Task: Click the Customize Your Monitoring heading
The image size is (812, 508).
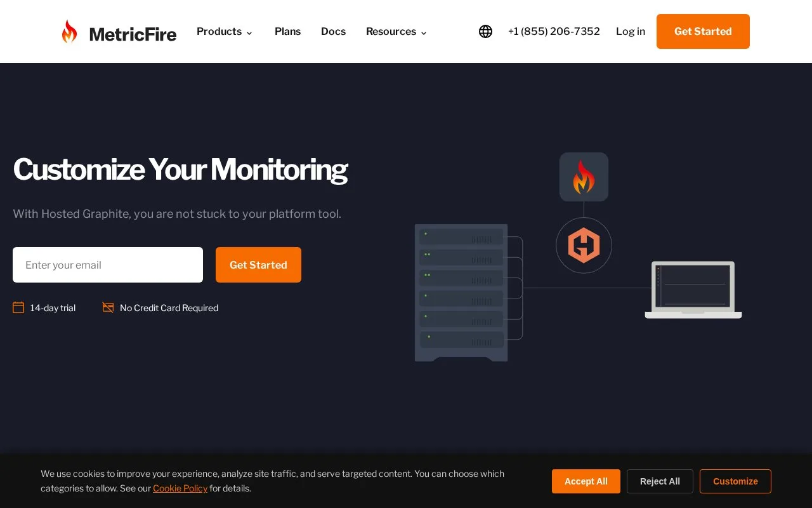Action: coord(180,170)
